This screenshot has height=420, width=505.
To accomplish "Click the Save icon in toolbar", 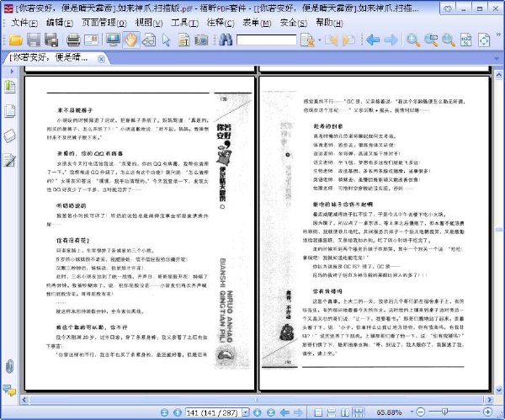I will (x=34, y=40).
